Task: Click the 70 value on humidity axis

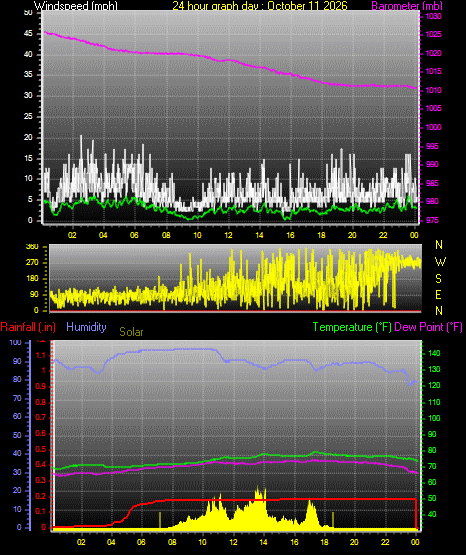Action: tap(17, 399)
